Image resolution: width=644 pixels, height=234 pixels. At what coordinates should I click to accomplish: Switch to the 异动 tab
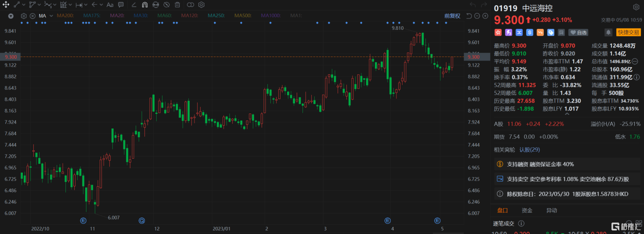click(551, 210)
